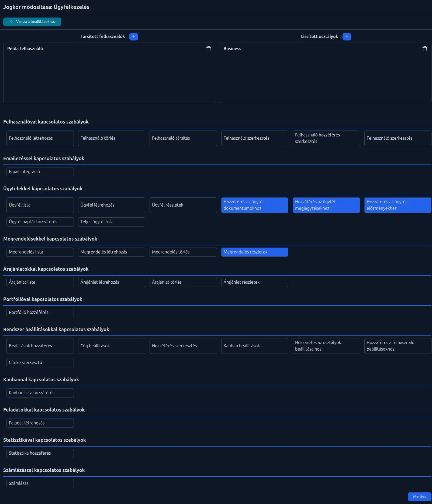Image resolution: width=432 pixels, height=504 pixels.
Task: Click the Példa felhasználó entry
Action: coord(25,49)
